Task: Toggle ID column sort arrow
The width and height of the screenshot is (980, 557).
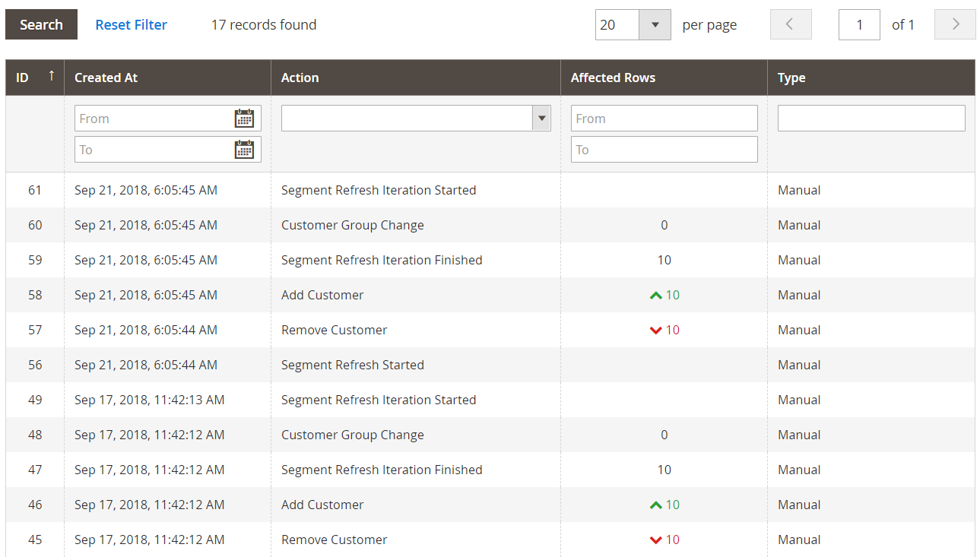Action: coord(52,75)
